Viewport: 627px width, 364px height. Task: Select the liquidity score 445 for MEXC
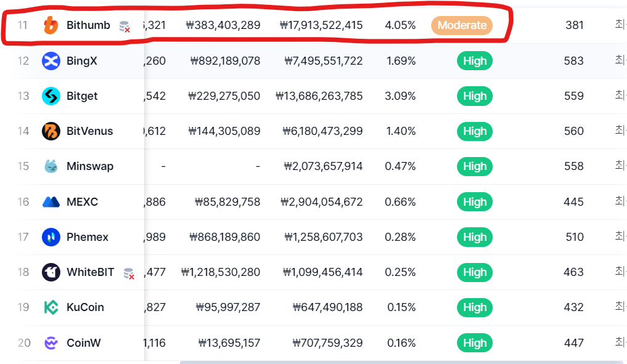tap(574, 202)
